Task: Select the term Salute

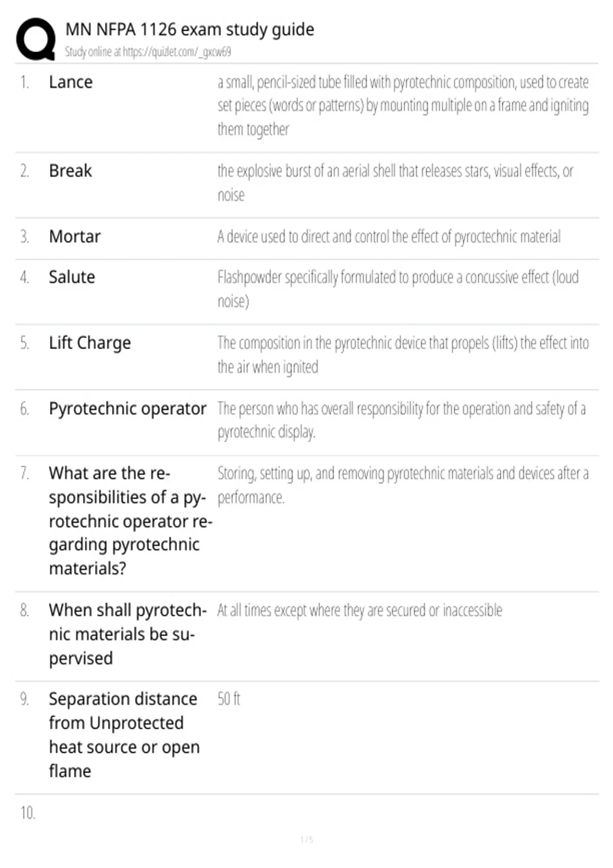Action: (72, 277)
